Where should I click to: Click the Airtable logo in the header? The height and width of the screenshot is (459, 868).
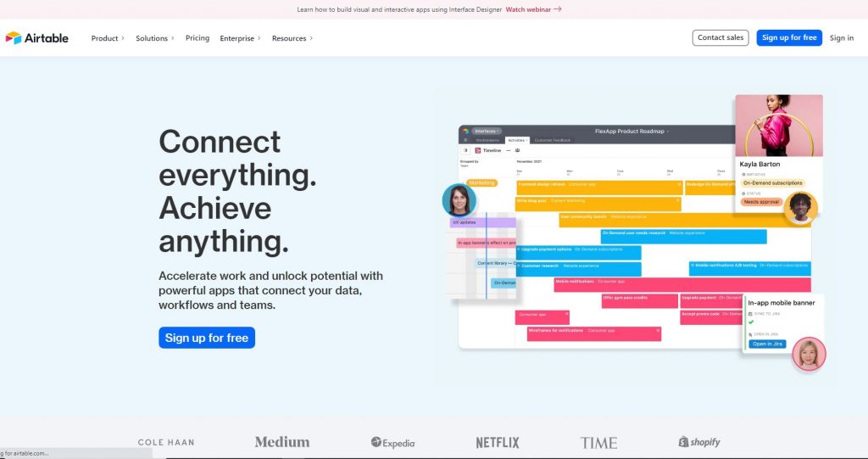[37, 38]
